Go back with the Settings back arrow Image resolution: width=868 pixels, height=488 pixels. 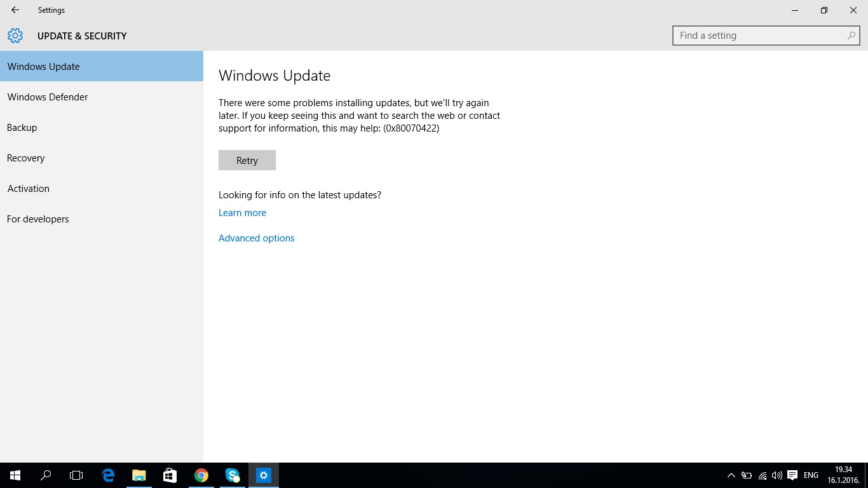click(x=15, y=10)
